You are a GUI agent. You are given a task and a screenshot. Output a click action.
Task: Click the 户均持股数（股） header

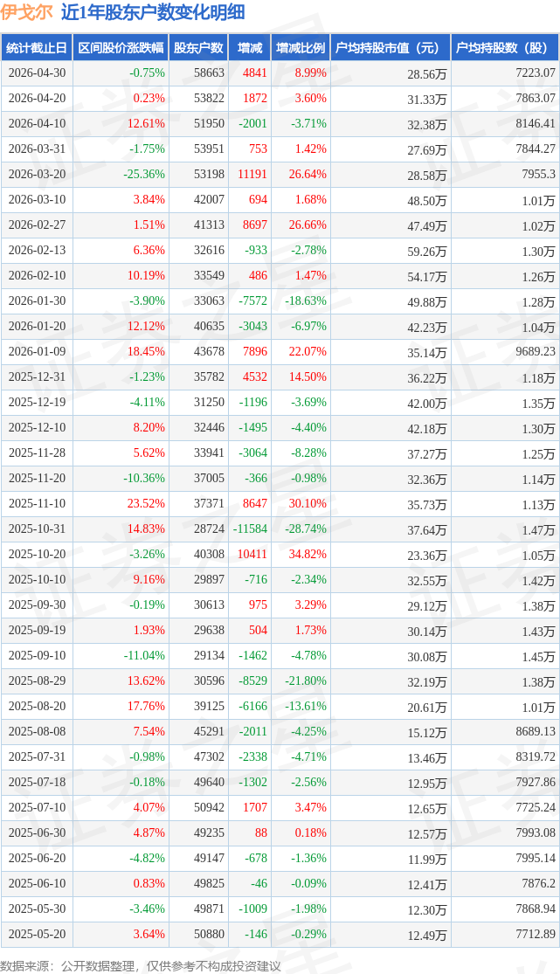tap(505, 48)
